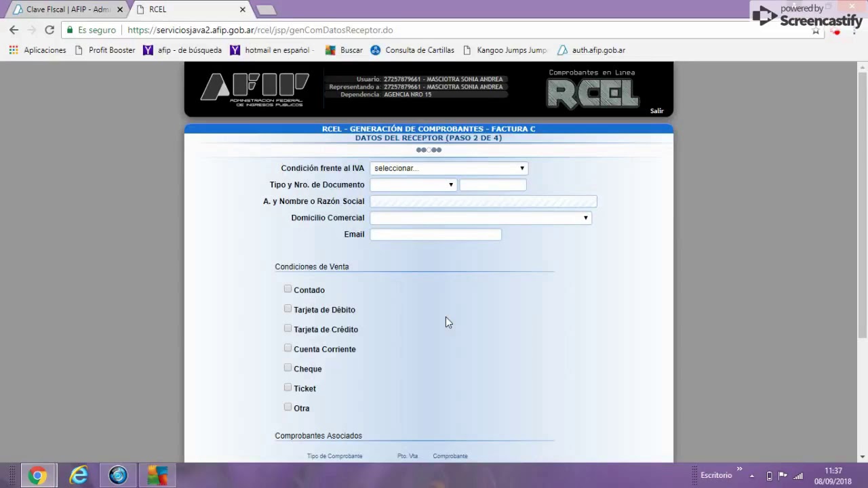Click the DATOS DEL RECEPTOR (PASO 2 DE 4) title

tap(429, 138)
